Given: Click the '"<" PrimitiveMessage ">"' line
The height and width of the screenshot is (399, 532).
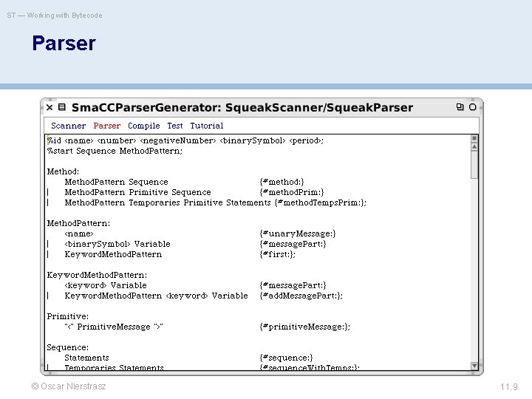Looking at the screenshot, I should pyautogui.click(x=114, y=327).
